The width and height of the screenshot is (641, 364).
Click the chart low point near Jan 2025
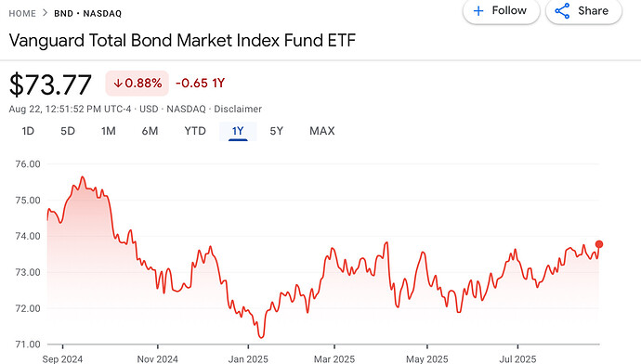[x=261, y=337]
